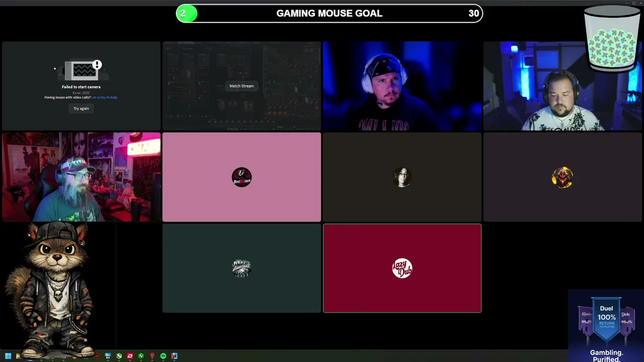Click the Watch Stream button
The image size is (644, 362).
(242, 86)
